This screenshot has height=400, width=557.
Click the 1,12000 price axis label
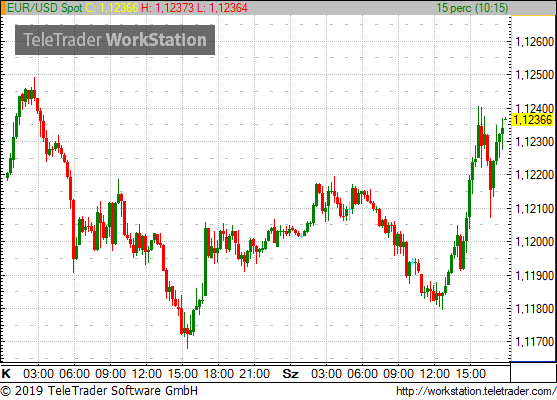click(535, 242)
